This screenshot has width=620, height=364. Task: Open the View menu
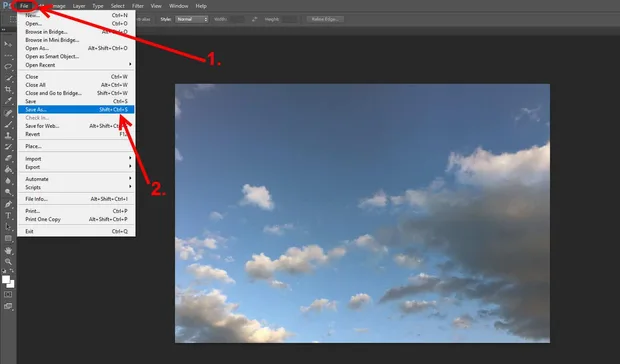coord(156,6)
